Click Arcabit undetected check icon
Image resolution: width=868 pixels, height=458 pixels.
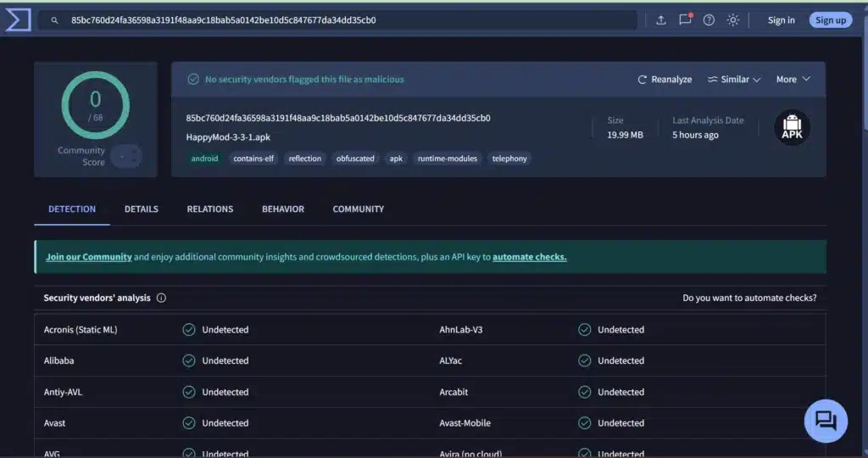[585, 392]
